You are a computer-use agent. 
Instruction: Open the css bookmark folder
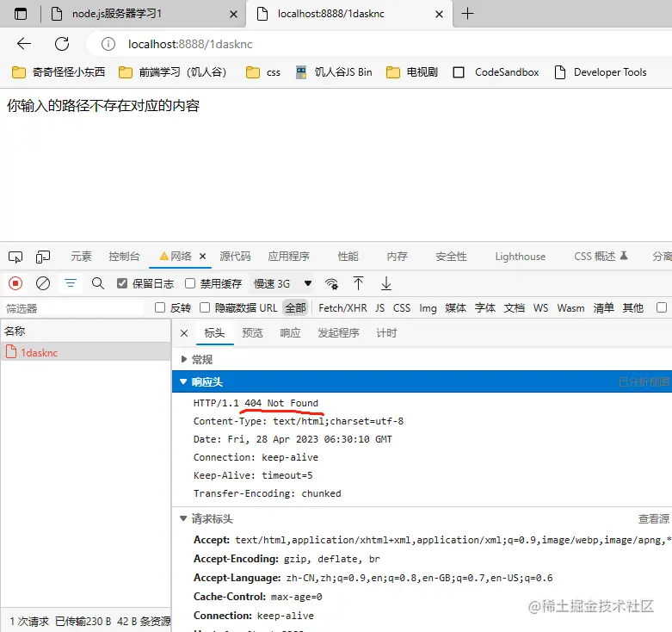(x=263, y=72)
